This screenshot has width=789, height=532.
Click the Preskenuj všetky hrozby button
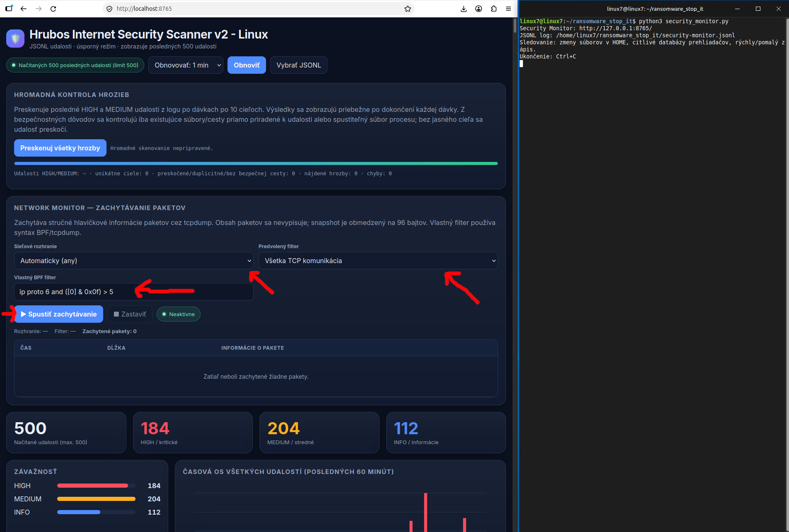[x=60, y=148]
